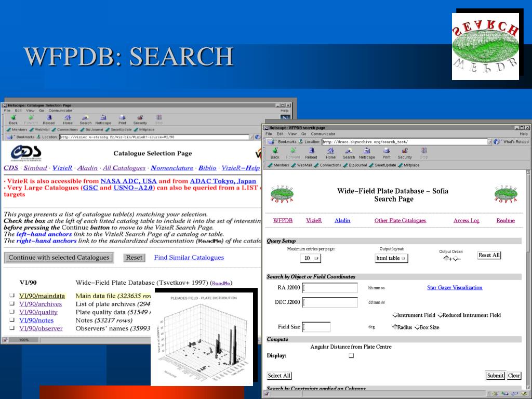Click the Select All button

(x=279, y=376)
